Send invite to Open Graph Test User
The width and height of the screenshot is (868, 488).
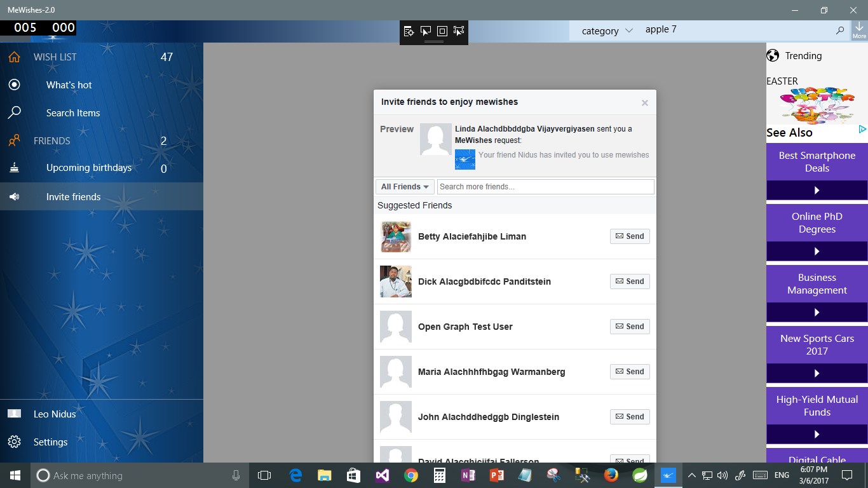630,327
